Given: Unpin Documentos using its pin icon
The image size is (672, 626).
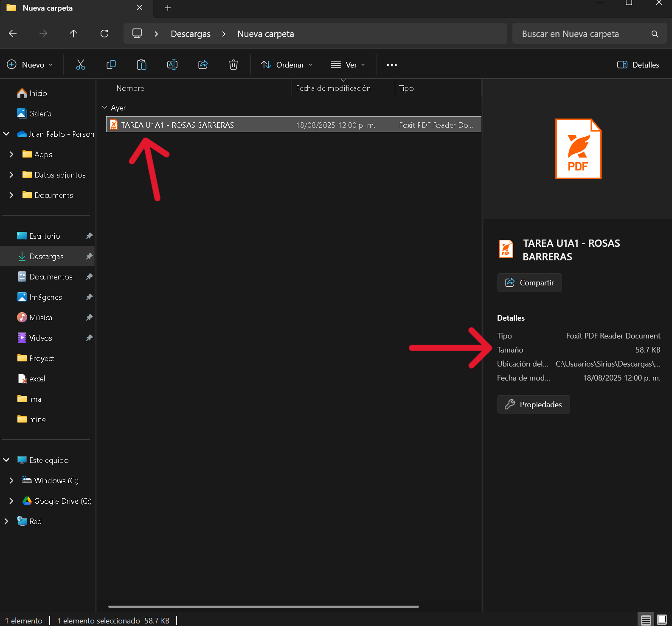Looking at the screenshot, I should click(89, 277).
